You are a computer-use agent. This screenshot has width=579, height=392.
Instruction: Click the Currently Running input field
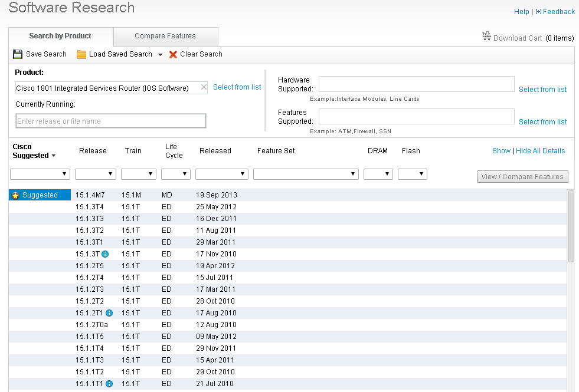tap(111, 121)
